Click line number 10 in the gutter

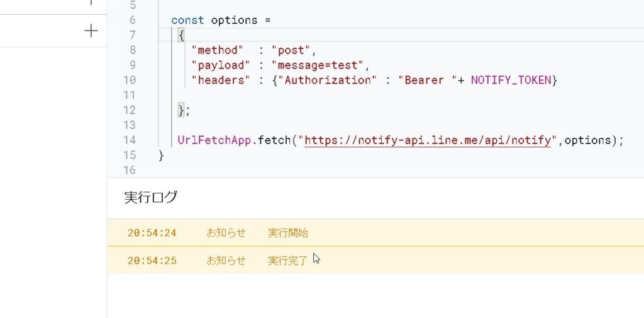129,80
